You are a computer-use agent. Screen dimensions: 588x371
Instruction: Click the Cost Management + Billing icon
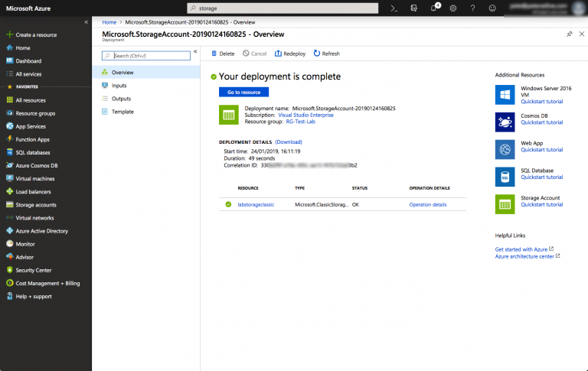(x=10, y=283)
